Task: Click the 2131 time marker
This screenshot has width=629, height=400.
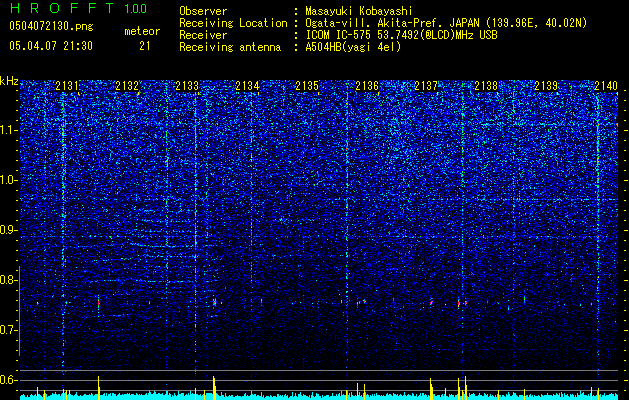Action: [x=67, y=86]
